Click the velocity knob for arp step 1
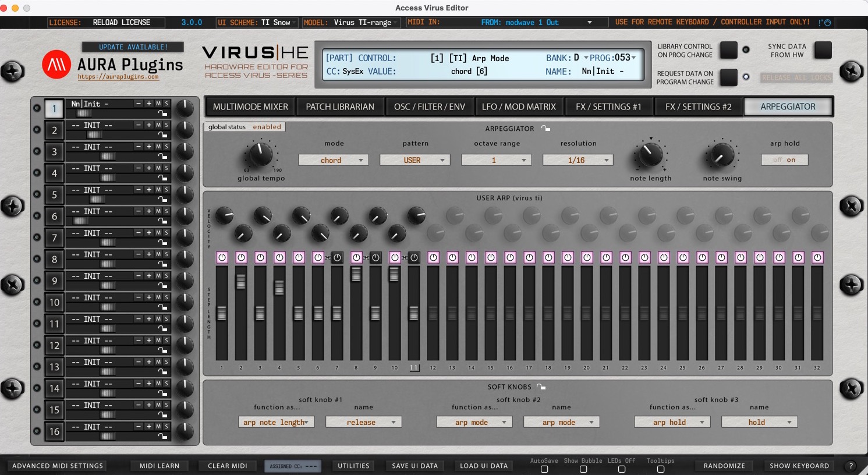The height and width of the screenshot is (475, 868). tap(224, 216)
